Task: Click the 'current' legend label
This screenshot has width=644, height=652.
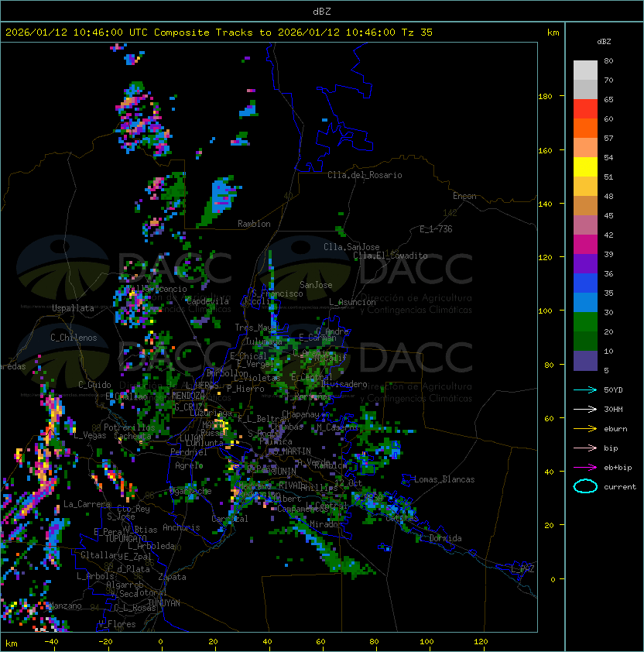Action: (x=620, y=487)
